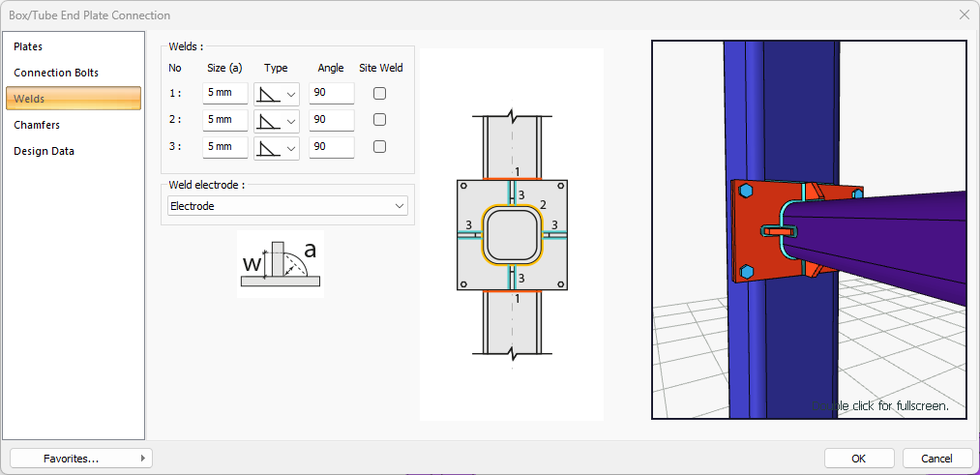Click weld 1 size field
The image size is (980, 475).
224,94
